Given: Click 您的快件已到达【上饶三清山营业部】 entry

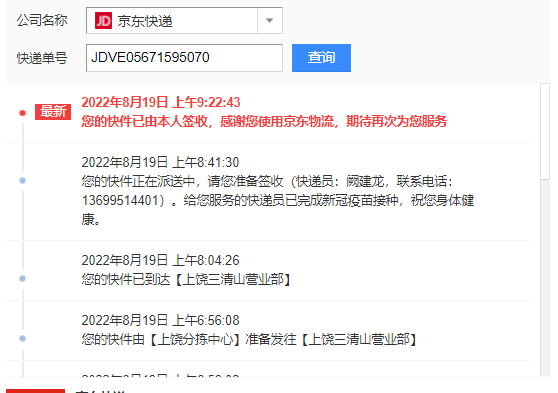Looking at the screenshot, I should tap(186, 279).
